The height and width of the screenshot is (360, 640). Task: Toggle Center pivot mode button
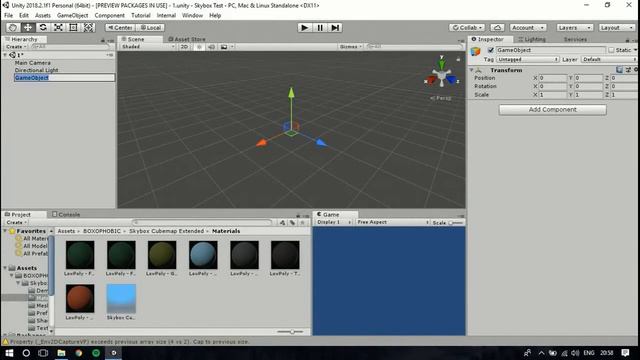point(120,27)
